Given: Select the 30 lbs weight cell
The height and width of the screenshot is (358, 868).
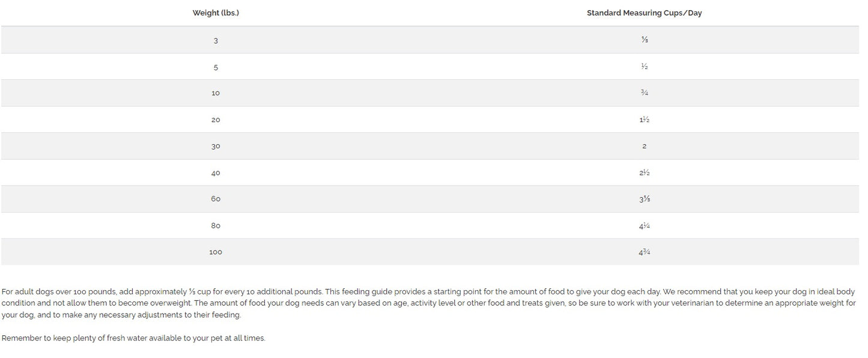Looking at the screenshot, I should click(x=216, y=146).
